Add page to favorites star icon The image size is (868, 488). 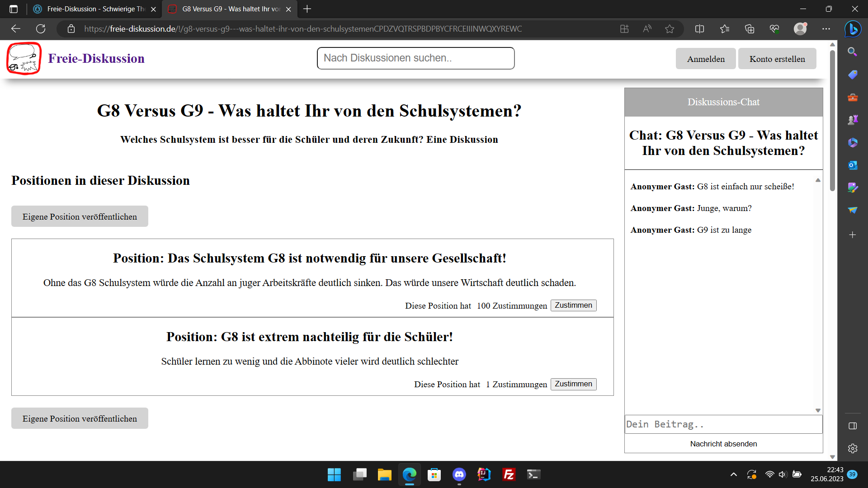[x=670, y=29]
